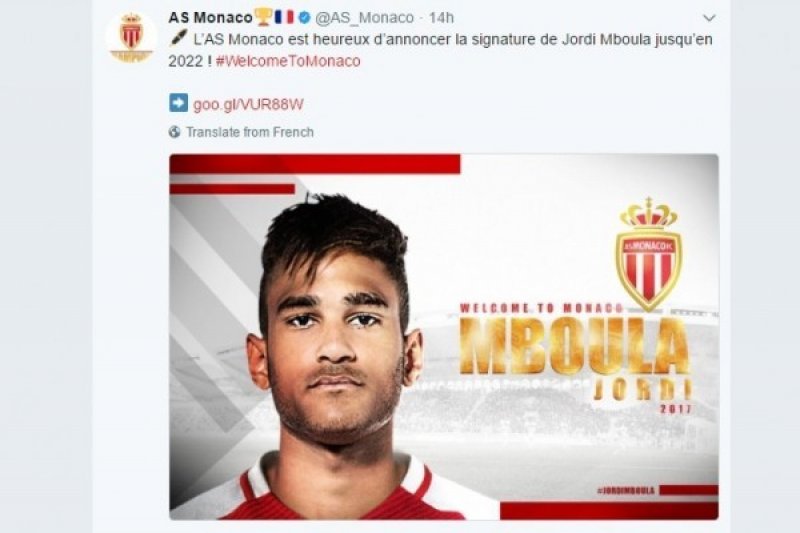Click the French flag emoji in name

tap(284, 17)
